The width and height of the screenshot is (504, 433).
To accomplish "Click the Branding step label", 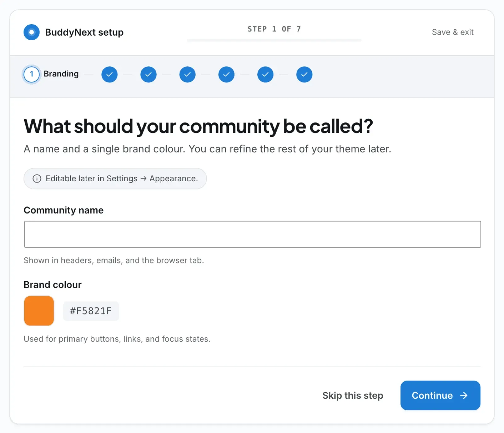I will [x=61, y=74].
